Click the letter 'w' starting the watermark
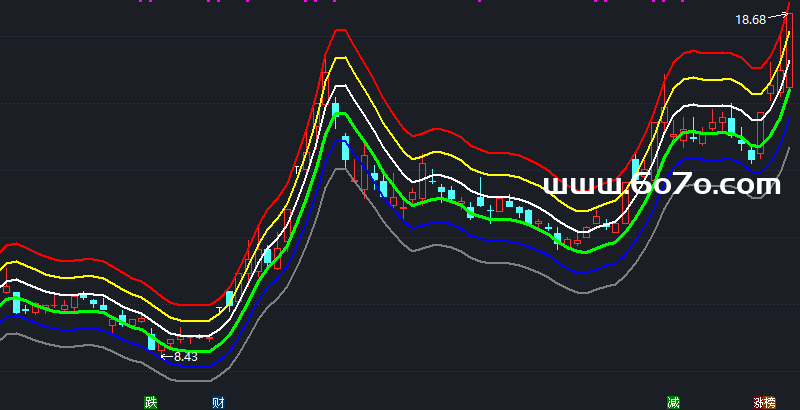Image resolution: width=800 pixels, height=410 pixels. click(556, 186)
